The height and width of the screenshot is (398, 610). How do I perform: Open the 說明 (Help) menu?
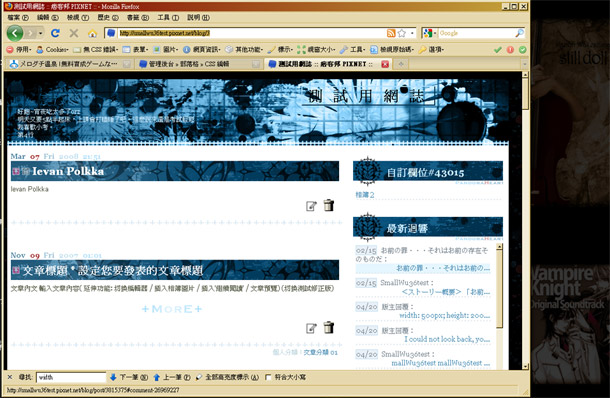[x=198, y=18]
